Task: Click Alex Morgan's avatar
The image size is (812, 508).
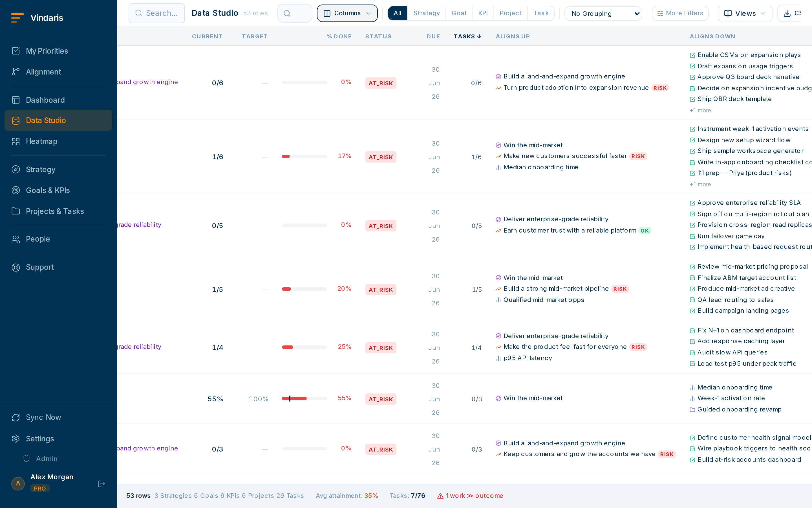Action: [18, 484]
